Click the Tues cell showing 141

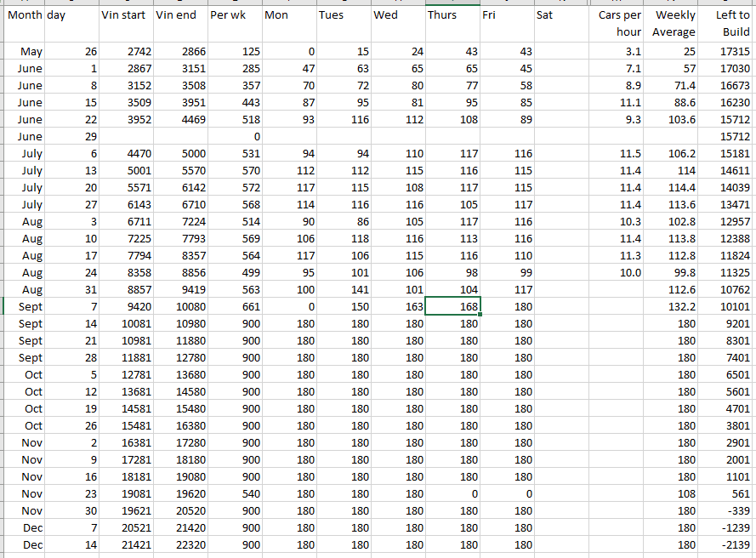point(344,289)
